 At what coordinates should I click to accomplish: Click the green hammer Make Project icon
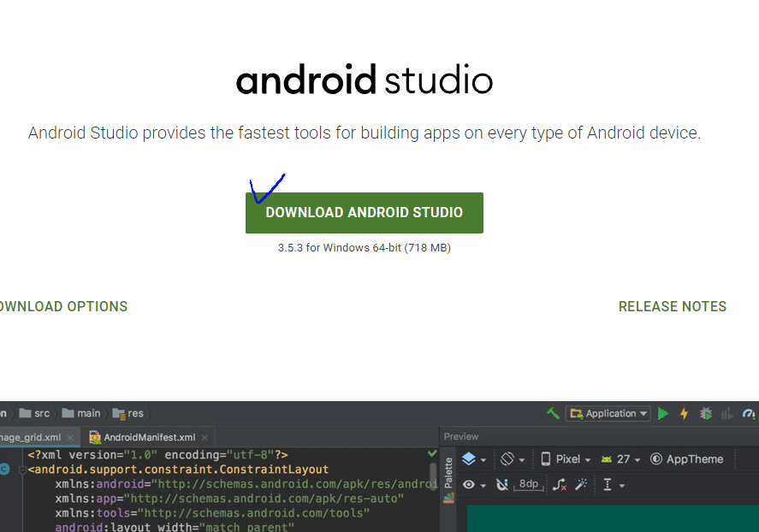[x=553, y=413]
